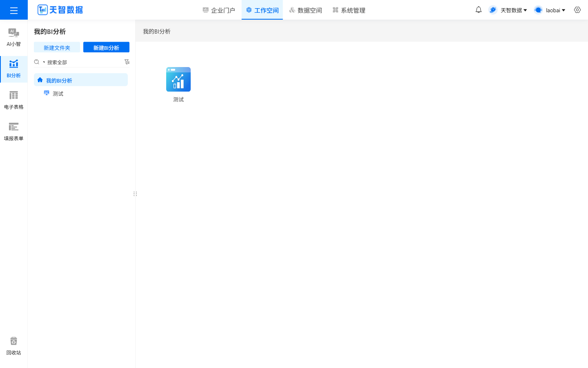Open 填报表单 in the sidebar

(13, 132)
